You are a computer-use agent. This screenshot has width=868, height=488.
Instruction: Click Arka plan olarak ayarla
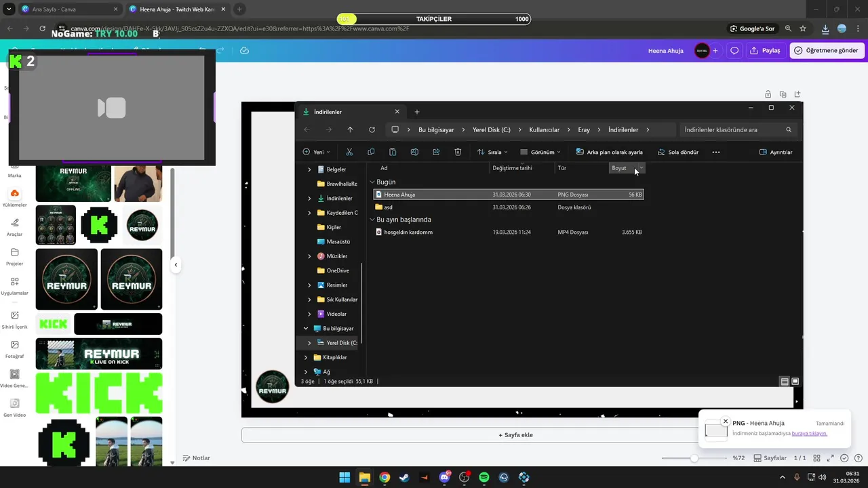point(610,152)
